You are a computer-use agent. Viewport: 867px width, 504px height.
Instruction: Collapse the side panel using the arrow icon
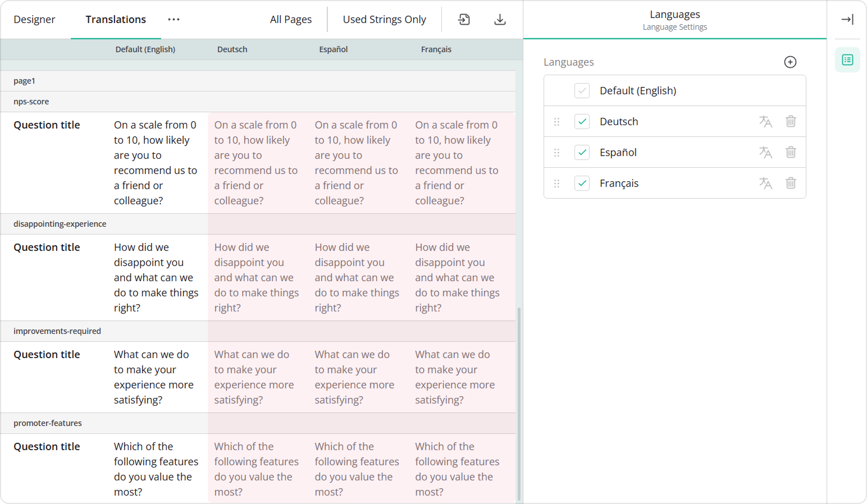coord(847,19)
